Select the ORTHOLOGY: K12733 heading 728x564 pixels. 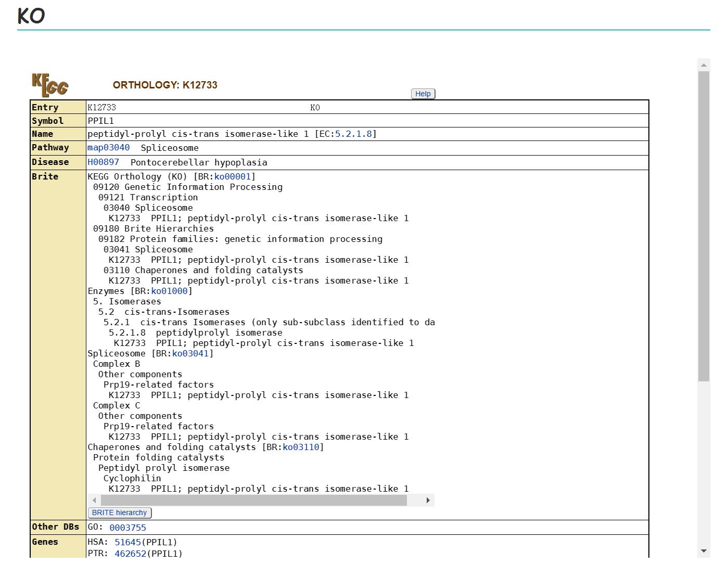[165, 85]
